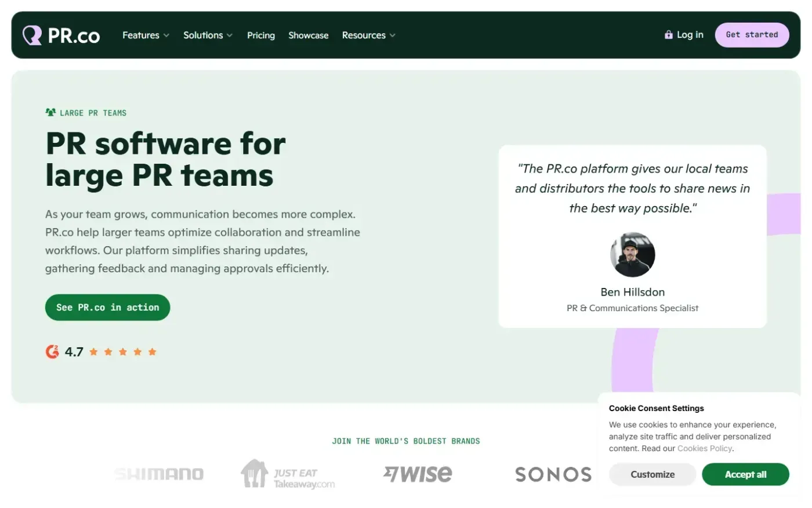Click the LARGE PR TEAMS label
Image resolution: width=812 pixels, height=508 pixels.
click(93, 113)
